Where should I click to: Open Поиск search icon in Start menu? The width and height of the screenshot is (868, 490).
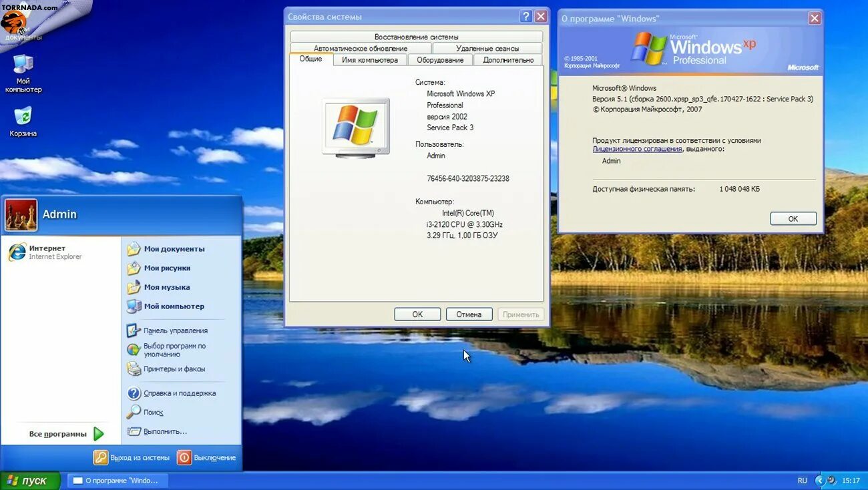[134, 413]
